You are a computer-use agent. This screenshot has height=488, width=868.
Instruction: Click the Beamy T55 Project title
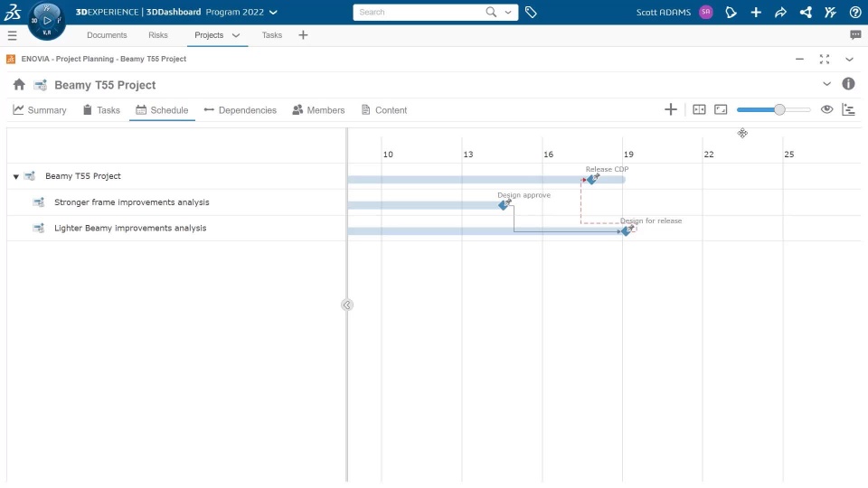[x=105, y=85]
